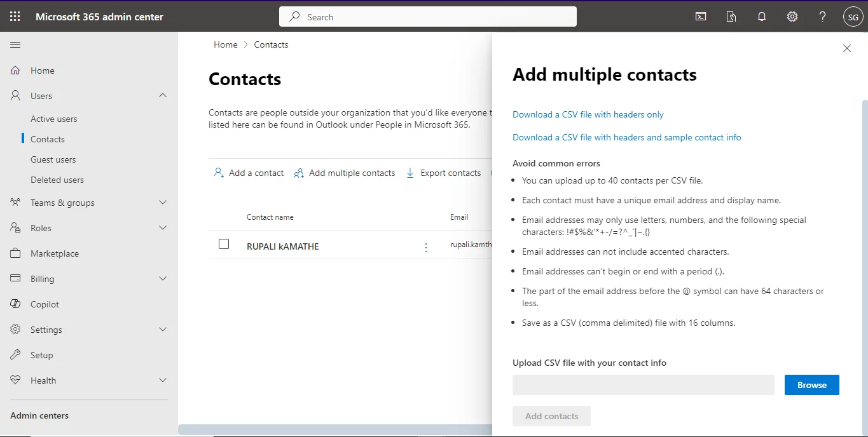The width and height of the screenshot is (868, 437).
Task: Click Microsoft 365 admin center title
Action: click(x=99, y=17)
